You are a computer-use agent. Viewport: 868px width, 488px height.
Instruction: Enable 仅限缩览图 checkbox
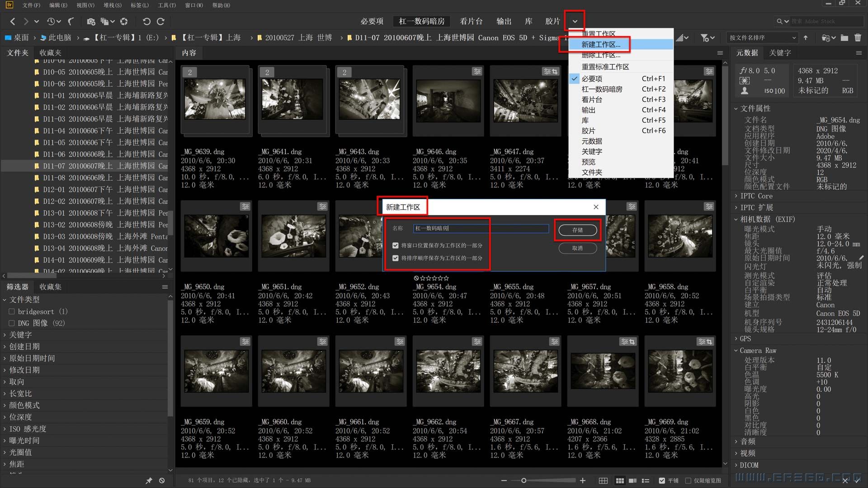688,480
